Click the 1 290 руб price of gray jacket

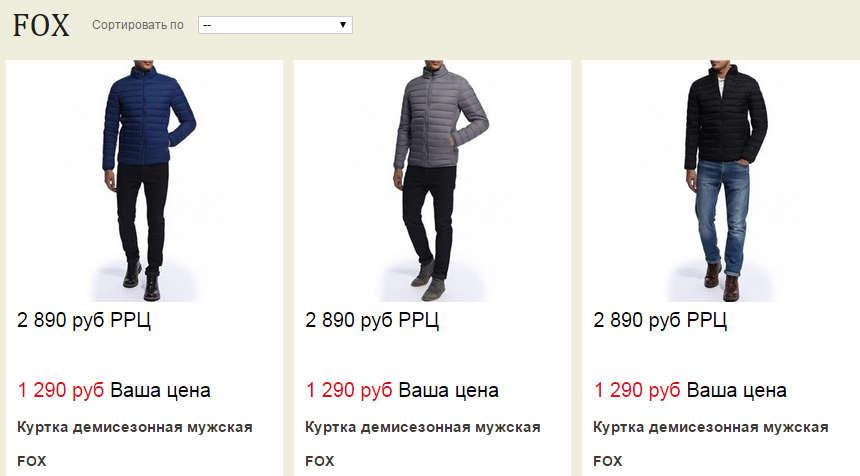[349, 390]
